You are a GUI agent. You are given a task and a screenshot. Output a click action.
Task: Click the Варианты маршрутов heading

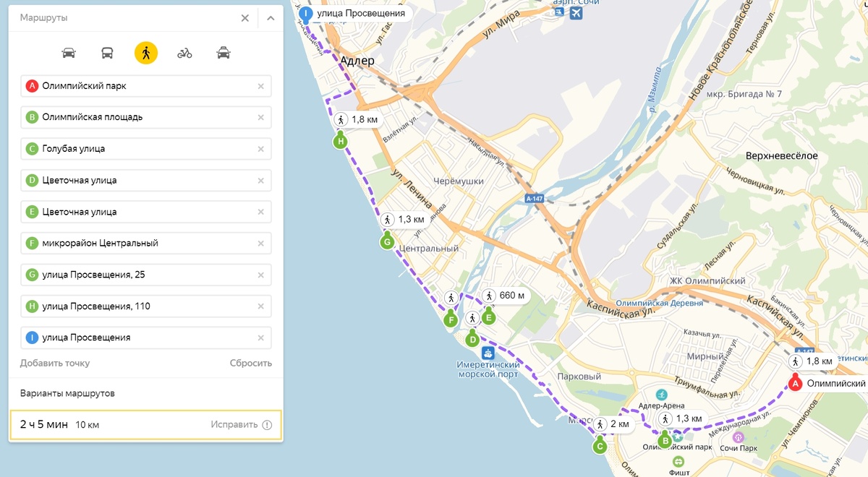coord(67,394)
